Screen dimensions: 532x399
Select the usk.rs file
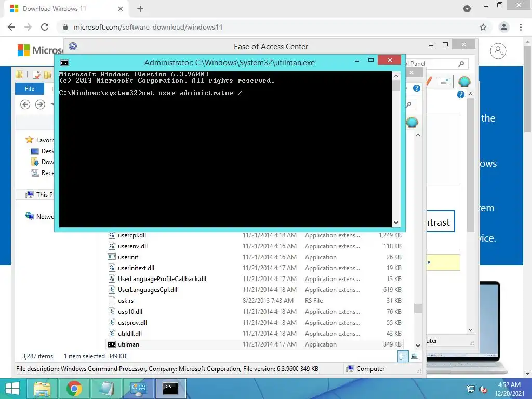255,301
